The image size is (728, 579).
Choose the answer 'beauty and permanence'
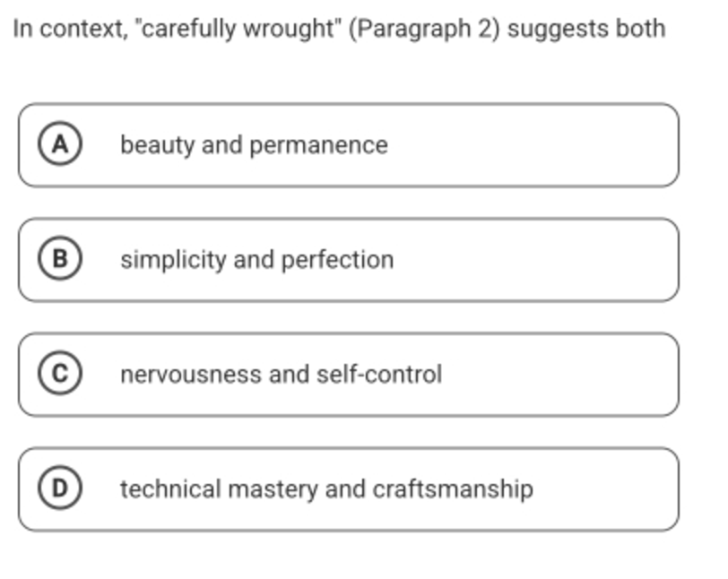pos(254,145)
